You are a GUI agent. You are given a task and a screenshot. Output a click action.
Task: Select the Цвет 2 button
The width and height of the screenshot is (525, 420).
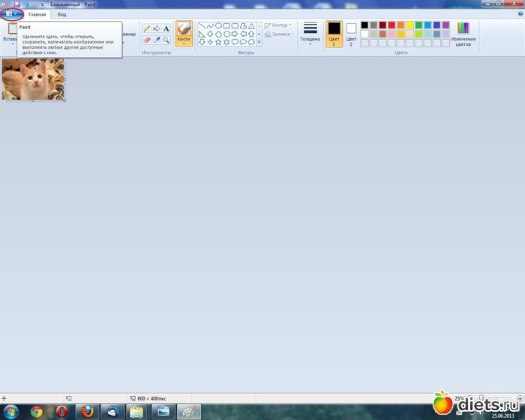click(x=351, y=34)
